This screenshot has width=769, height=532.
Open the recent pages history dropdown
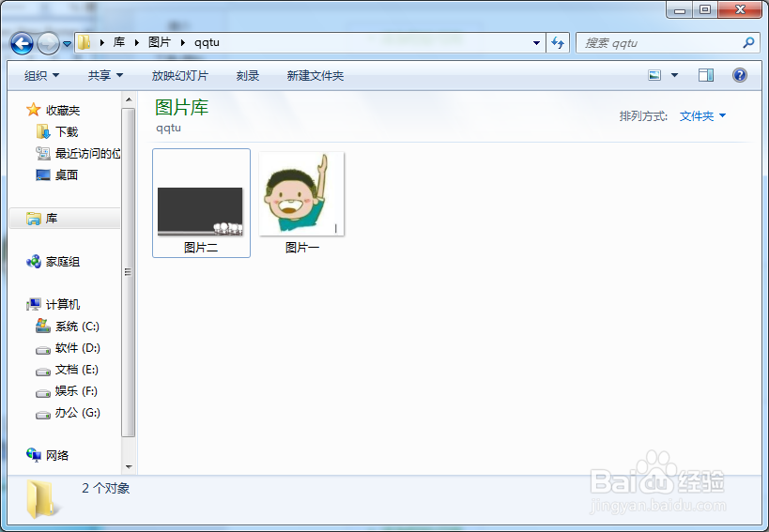[x=68, y=44]
